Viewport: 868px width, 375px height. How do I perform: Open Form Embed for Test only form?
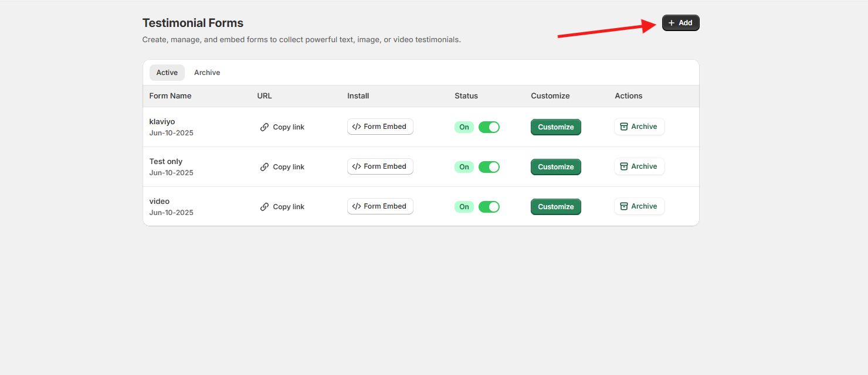(x=380, y=166)
